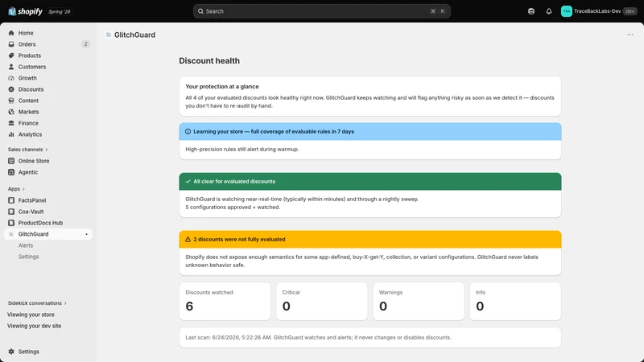
Task: Click 'Your protection at a glance' text
Action: pos(222,87)
